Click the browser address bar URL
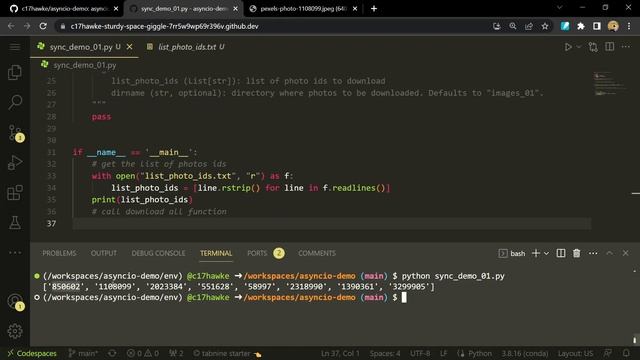640x360 pixels. coord(164,27)
